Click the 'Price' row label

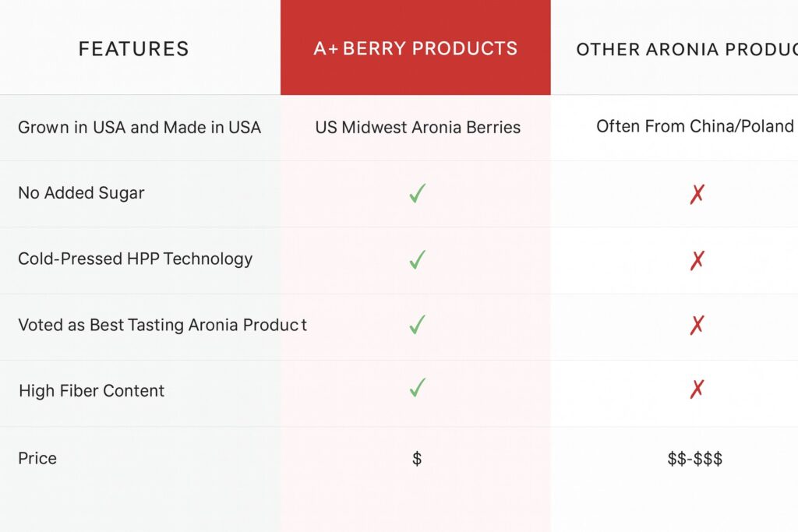click(x=37, y=458)
